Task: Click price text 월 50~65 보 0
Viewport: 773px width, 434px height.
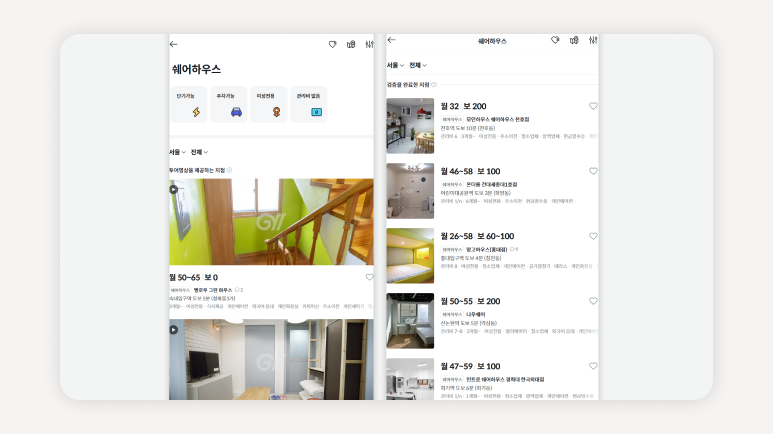Action: click(x=194, y=278)
